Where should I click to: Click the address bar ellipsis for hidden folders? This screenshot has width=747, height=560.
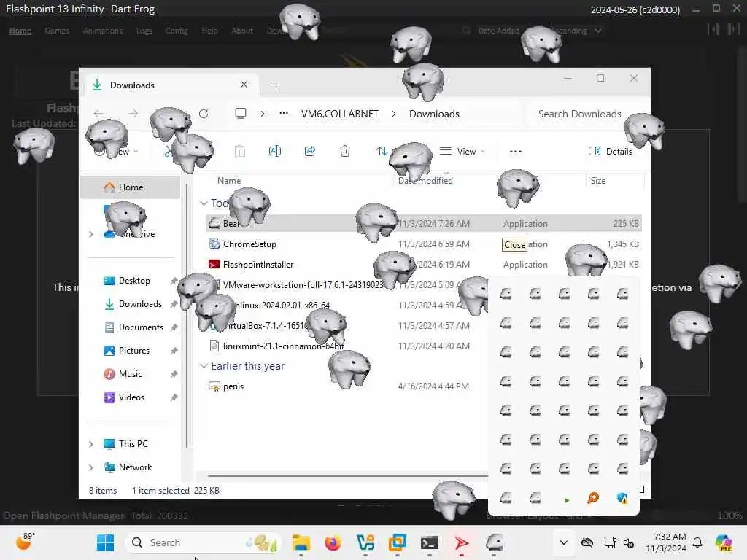(x=284, y=113)
